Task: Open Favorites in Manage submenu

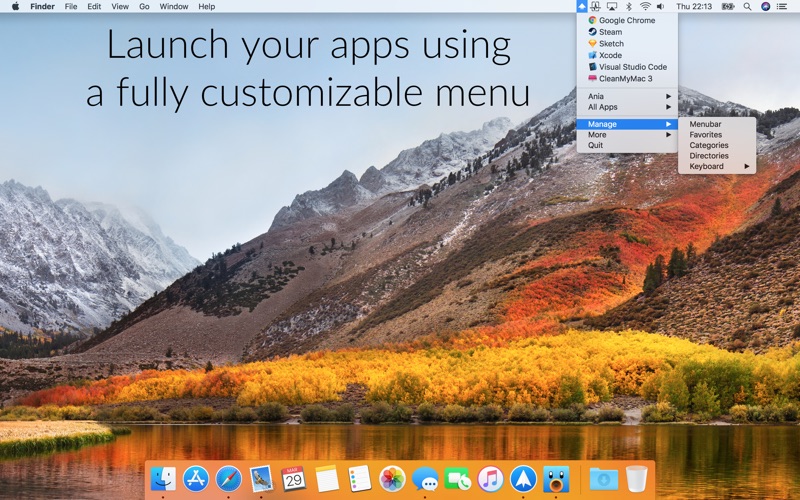Action: click(717, 135)
